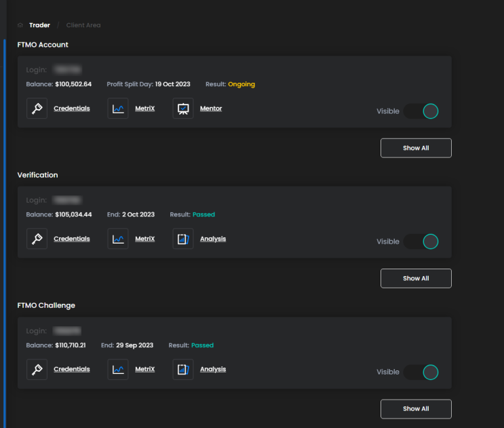
Task: Open Credentials link in FTMO Challenge card
Action: pos(72,369)
